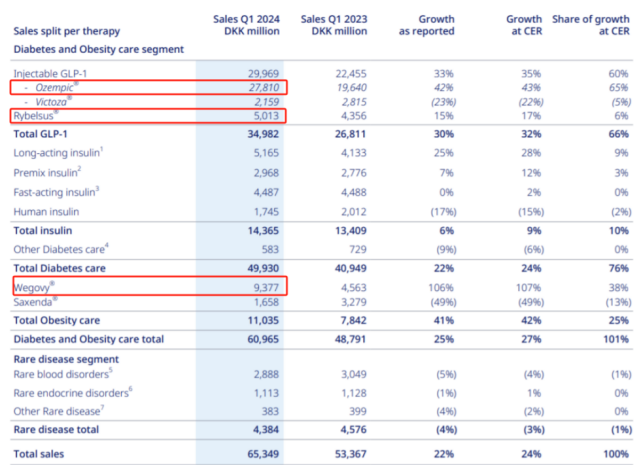Click the 'Injectable GLP-1' row label
The image size is (640, 466).
[x=50, y=74]
